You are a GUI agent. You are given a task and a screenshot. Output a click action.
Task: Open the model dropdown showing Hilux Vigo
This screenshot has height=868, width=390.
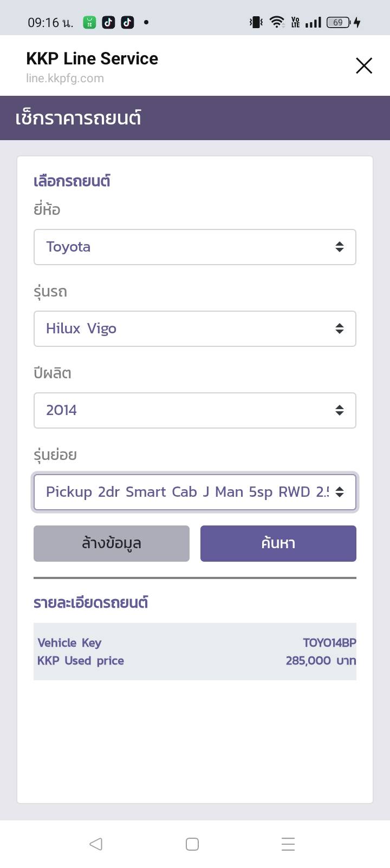(194, 328)
